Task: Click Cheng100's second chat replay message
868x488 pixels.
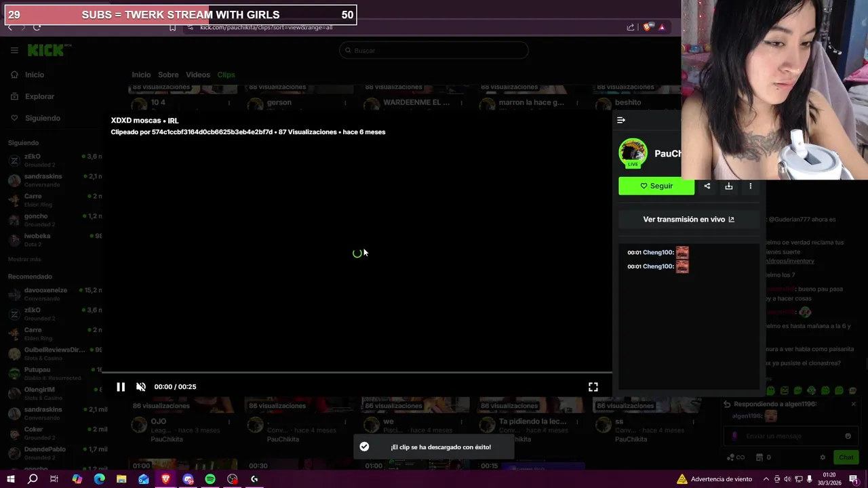Action: tap(658, 266)
